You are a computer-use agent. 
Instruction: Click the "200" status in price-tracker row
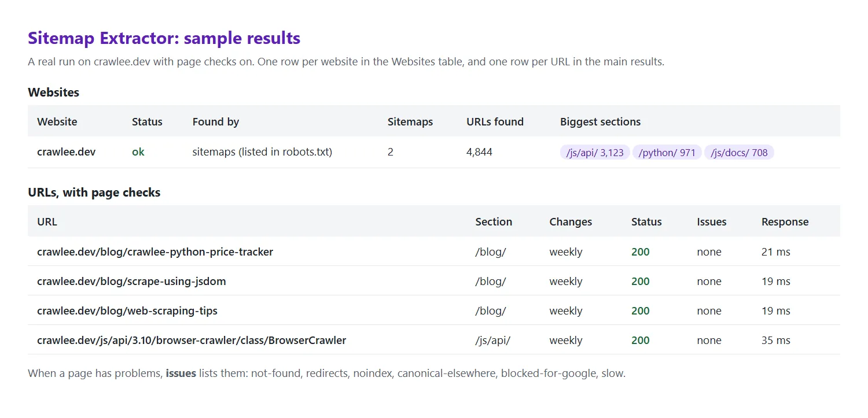pyautogui.click(x=641, y=252)
